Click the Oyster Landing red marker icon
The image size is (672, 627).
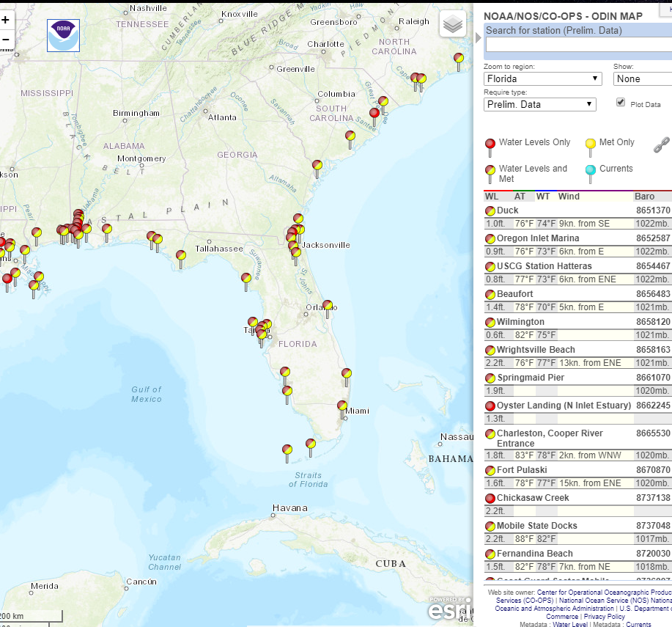pos(490,406)
